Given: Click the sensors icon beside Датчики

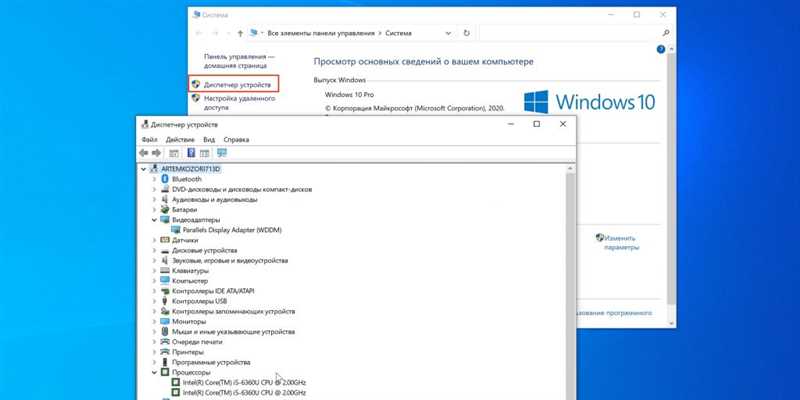Looking at the screenshot, I should (165, 240).
